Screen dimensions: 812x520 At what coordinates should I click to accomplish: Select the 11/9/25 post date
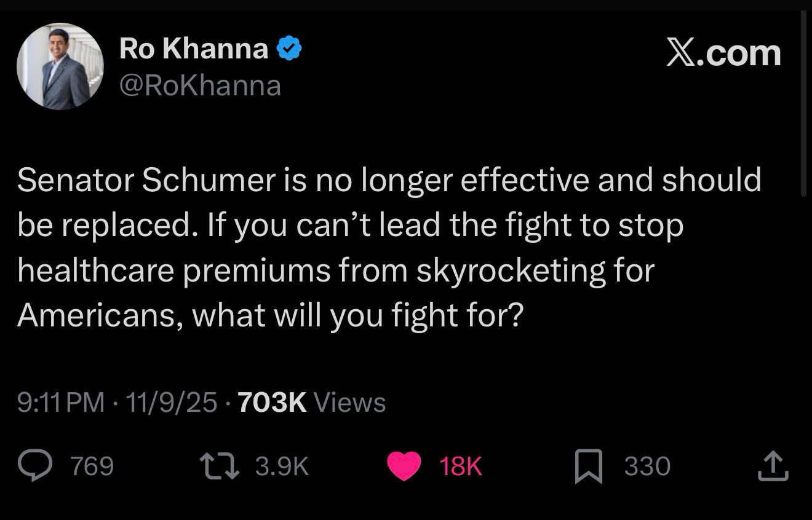click(x=171, y=403)
